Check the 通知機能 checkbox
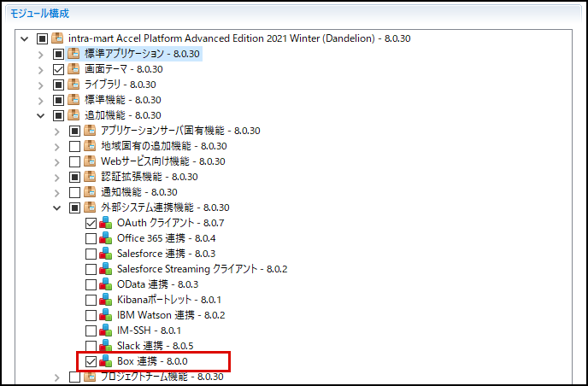Screen dimensions: 588x386 (74, 192)
